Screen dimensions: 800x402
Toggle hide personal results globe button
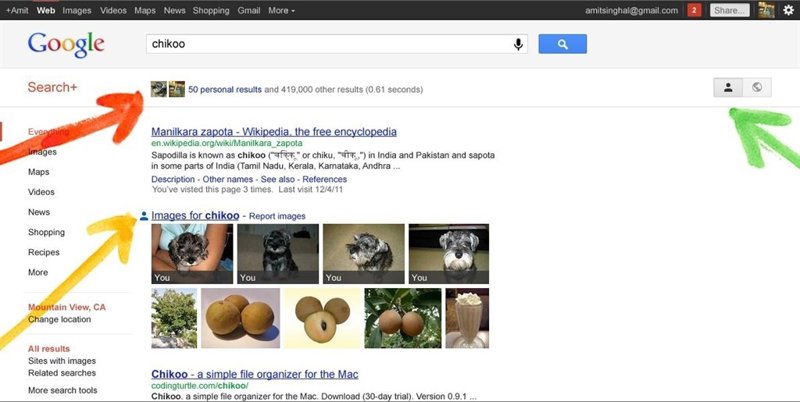pyautogui.click(x=757, y=87)
